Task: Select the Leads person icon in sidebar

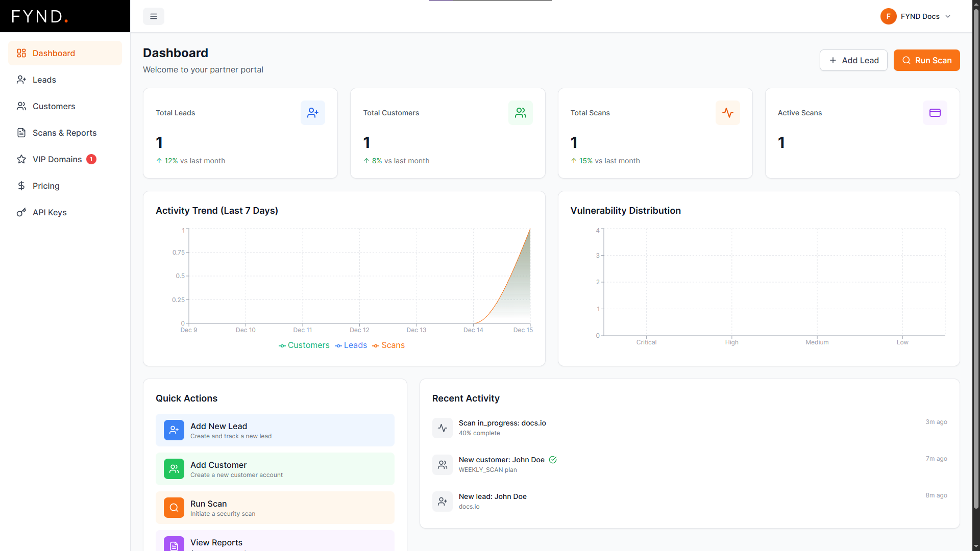Action: coord(21,80)
